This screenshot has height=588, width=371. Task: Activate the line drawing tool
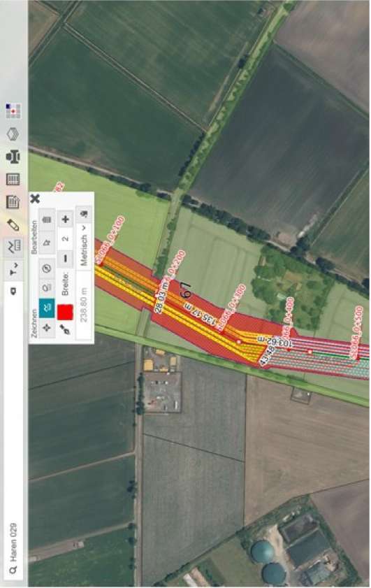pos(47,308)
